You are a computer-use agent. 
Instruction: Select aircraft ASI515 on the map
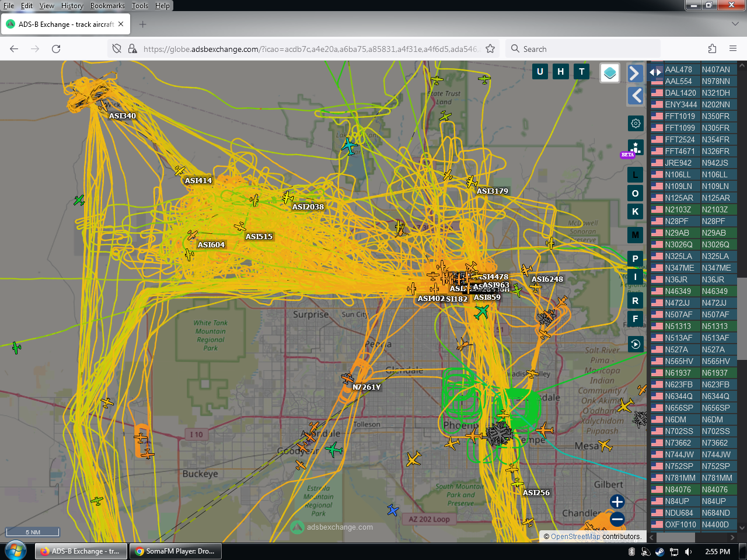240,226
